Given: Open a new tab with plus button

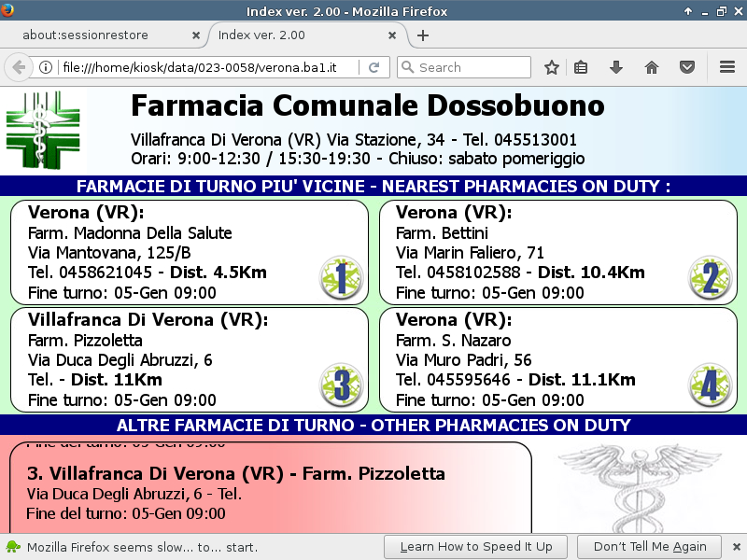Looking at the screenshot, I should click(x=423, y=35).
